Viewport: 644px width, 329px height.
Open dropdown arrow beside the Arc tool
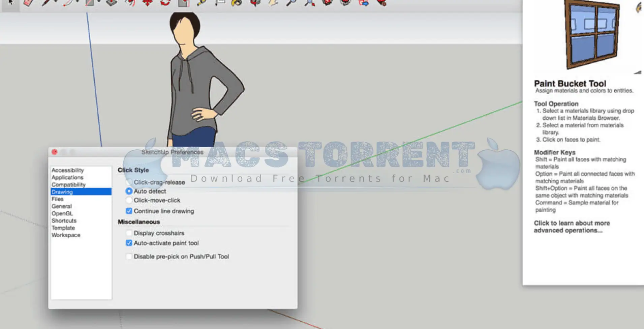pos(77,2)
